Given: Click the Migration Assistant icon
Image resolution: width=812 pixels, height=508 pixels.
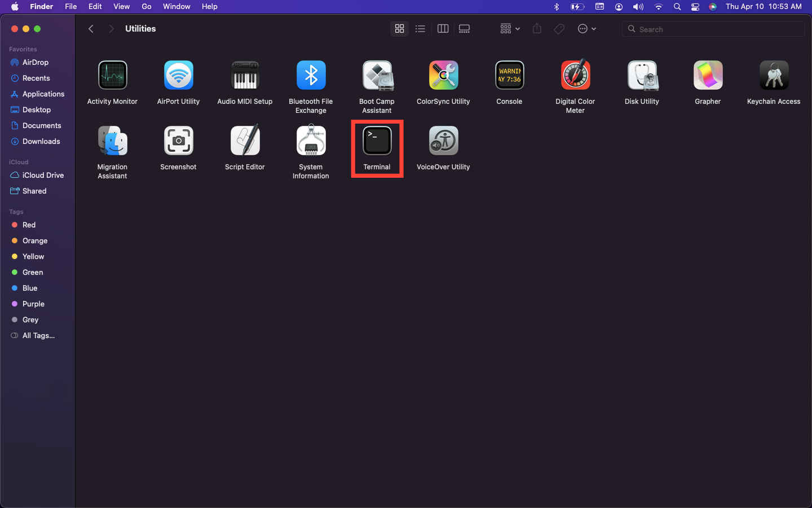Looking at the screenshot, I should [x=112, y=141].
